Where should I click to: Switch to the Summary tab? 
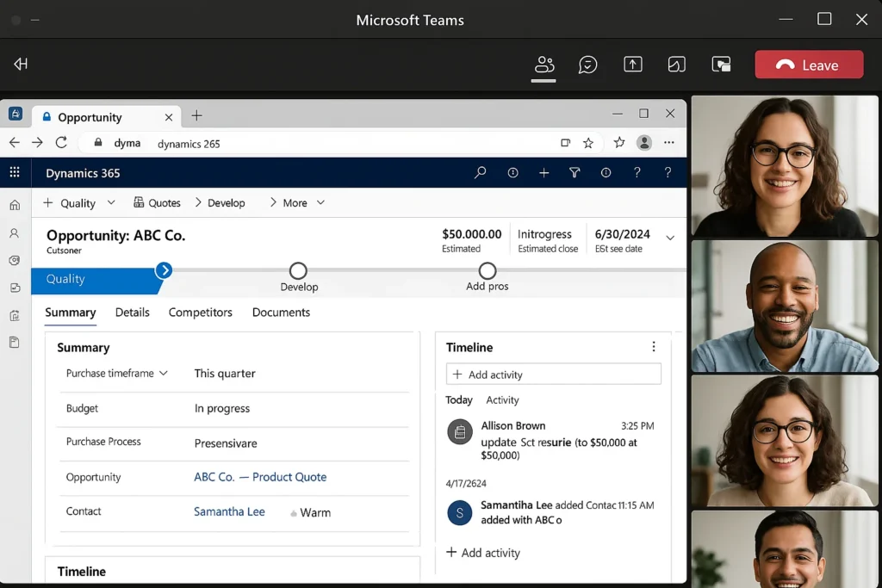(x=71, y=313)
